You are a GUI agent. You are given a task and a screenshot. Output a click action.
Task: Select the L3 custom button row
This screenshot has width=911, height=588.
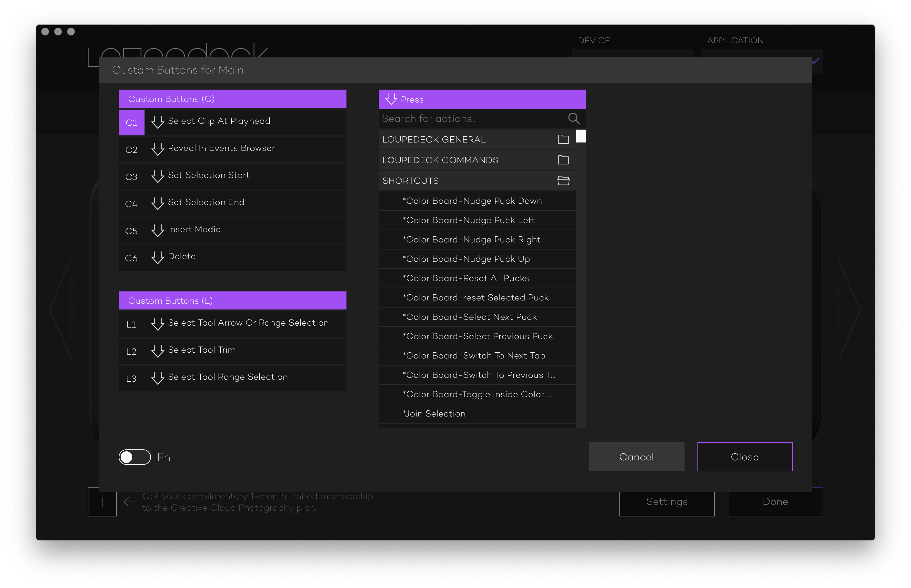(x=232, y=378)
